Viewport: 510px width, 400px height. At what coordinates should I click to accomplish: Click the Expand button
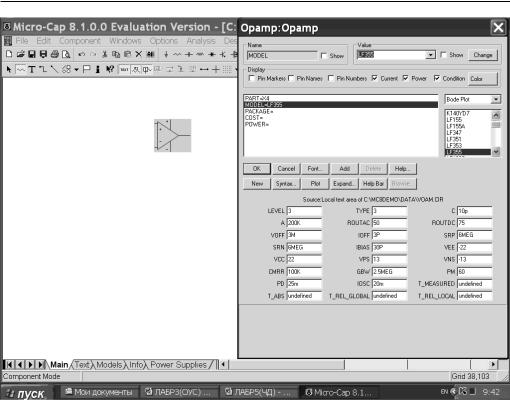[x=344, y=184]
